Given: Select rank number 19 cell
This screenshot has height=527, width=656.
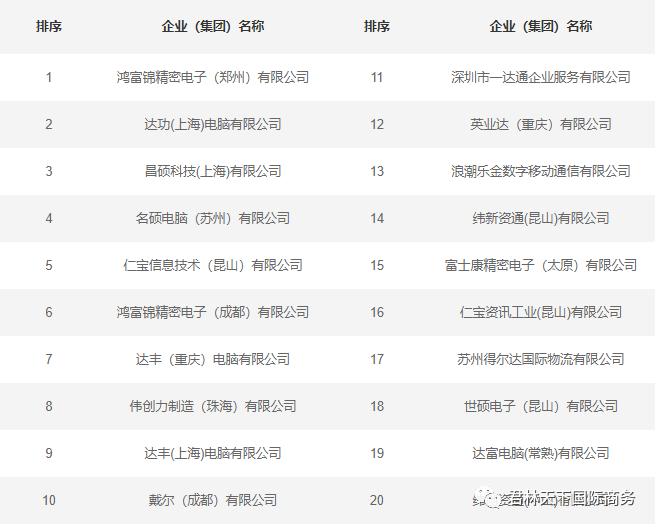Looking at the screenshot, I should tap(377, 453).
